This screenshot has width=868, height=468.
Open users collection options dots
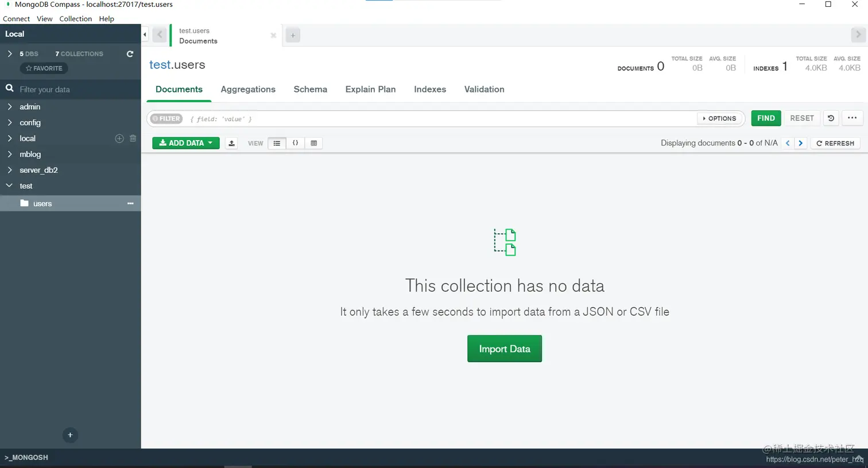[130, 203]
